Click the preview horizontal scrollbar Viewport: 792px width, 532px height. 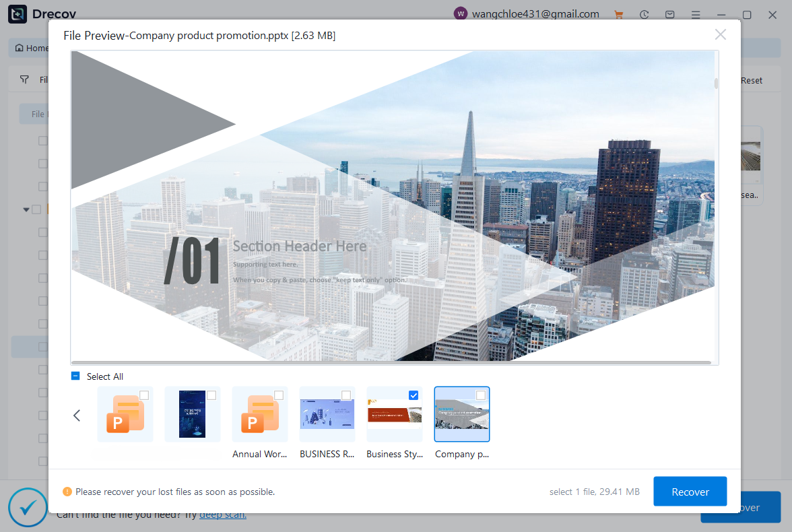391,362
